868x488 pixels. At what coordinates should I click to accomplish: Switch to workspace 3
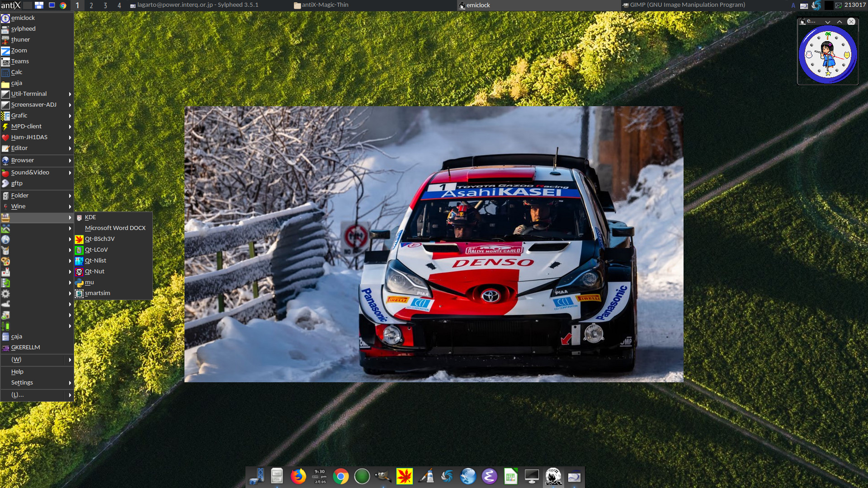(105, 5)
